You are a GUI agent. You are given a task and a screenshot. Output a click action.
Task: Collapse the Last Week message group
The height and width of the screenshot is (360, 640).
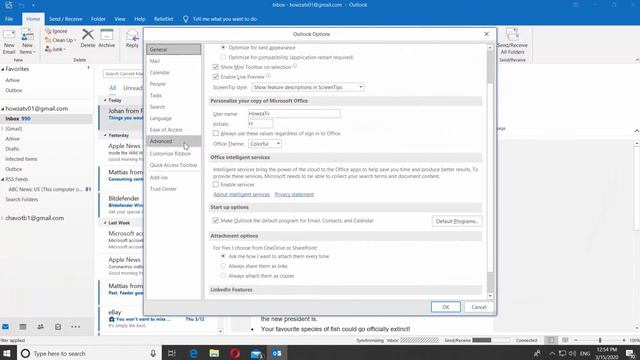[x=105, y=223]
